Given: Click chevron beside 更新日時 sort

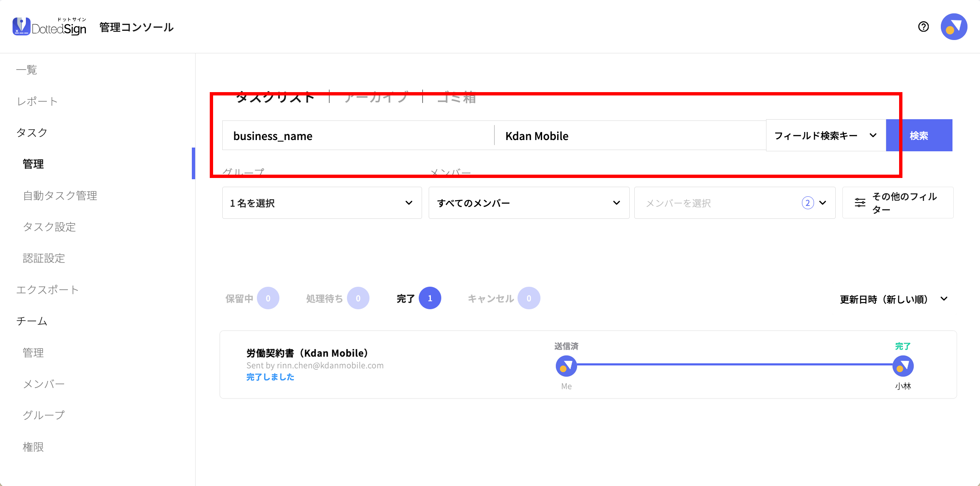Looking at the screenshot, I should [x=944, y=299].
